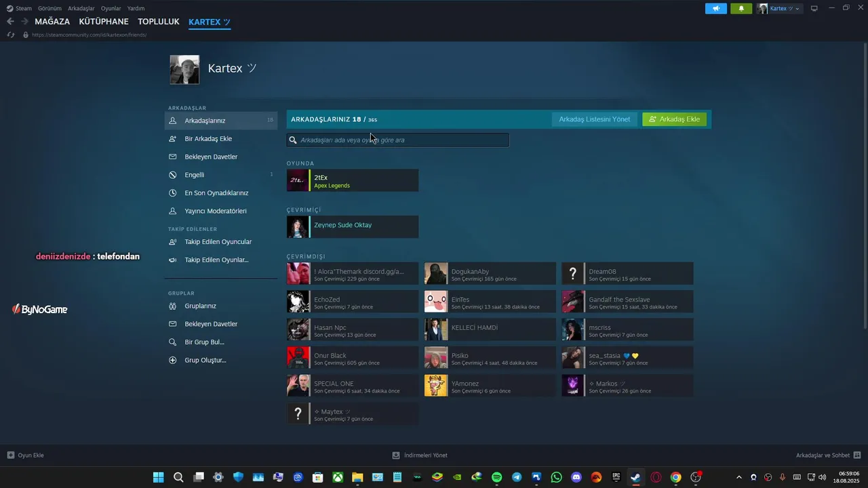Select Arkadaşlarınız in the sidebar

click(221, 121)
